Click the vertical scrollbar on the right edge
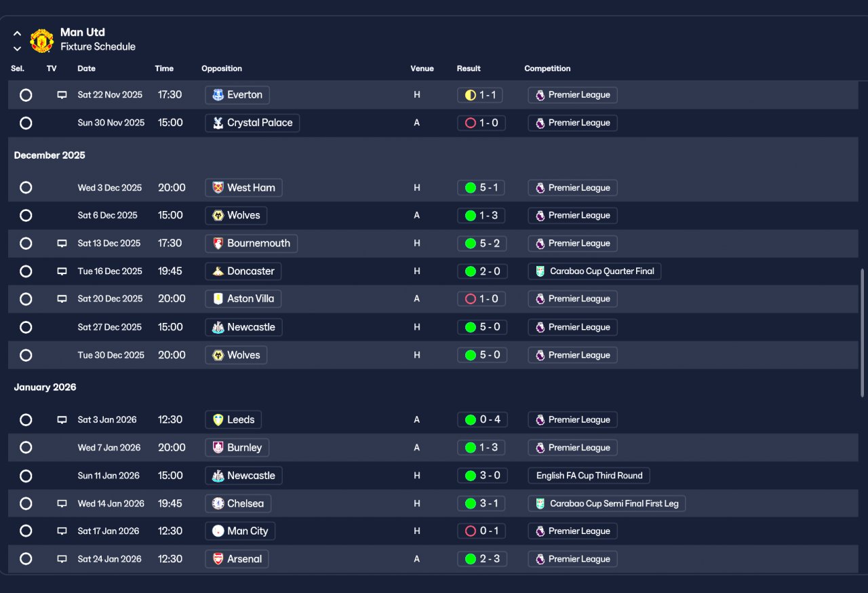 point(863,332)
